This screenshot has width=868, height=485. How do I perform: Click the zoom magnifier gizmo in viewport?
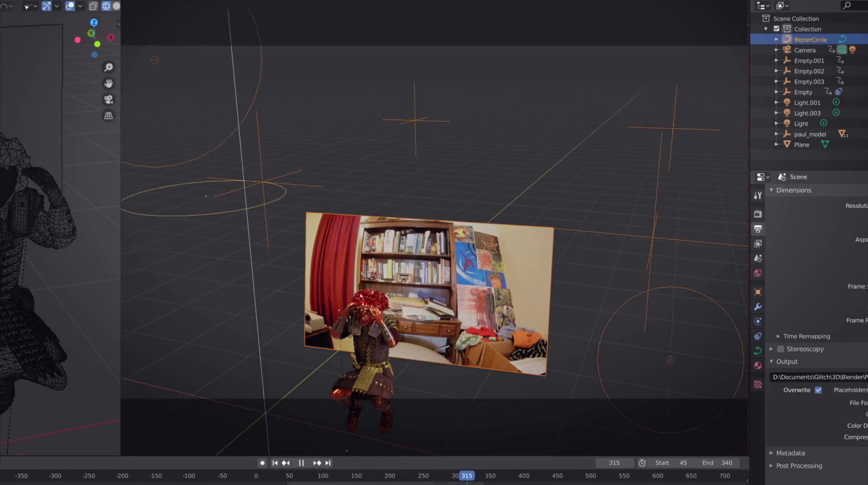click(x=108, y=67)
